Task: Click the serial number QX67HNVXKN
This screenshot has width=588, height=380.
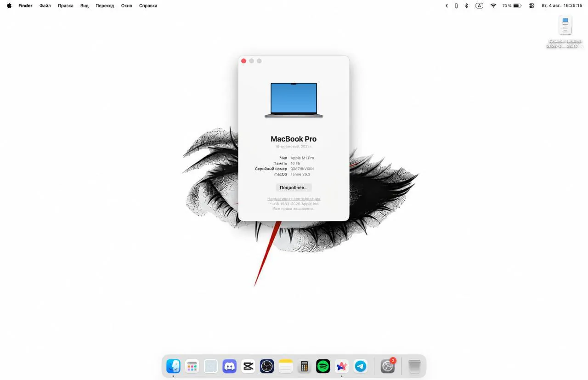Action: pos(302,169)
